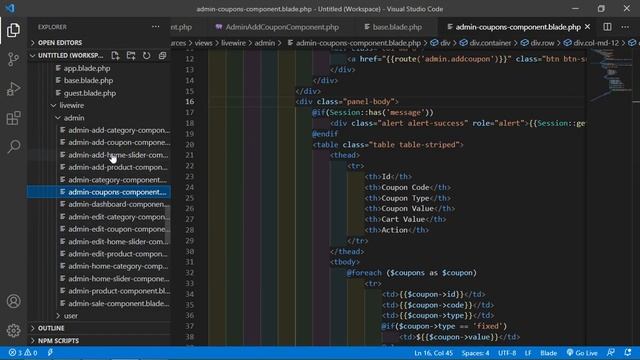Click the New File icon in Explorer
The height and width of the screenshot is (360, 640).
point(115,56)
